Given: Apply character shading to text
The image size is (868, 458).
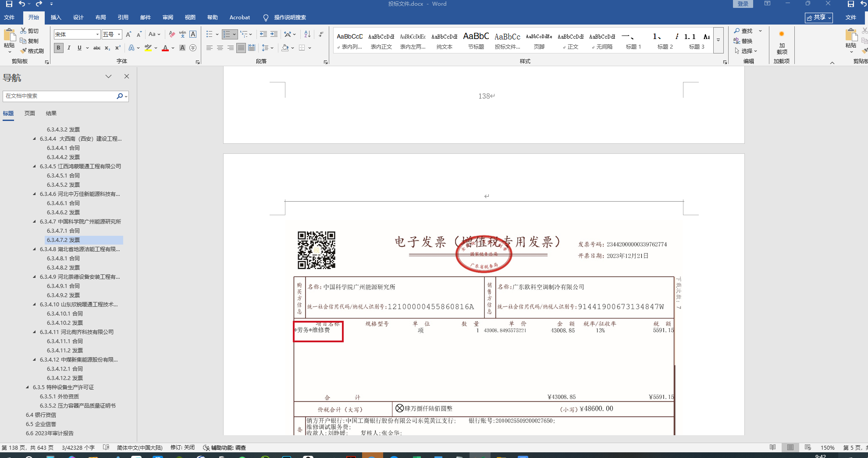Looking at the screenshot, I should click(182, 48).
